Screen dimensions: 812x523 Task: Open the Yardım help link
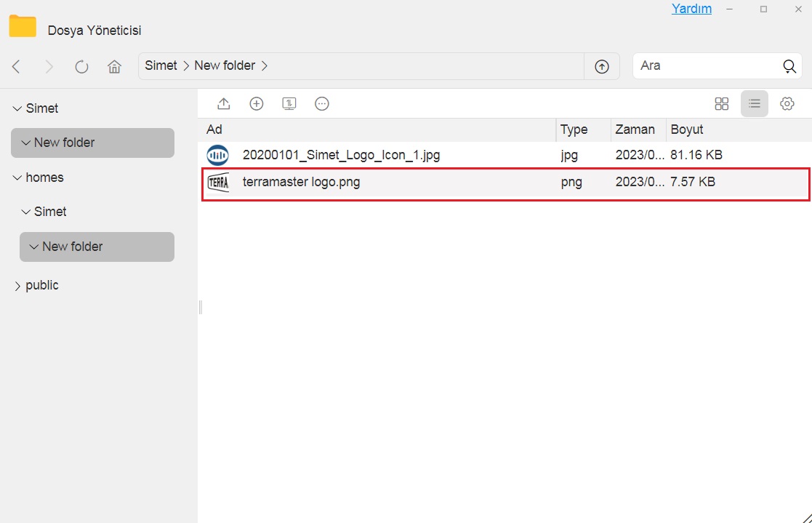click(691, 9)
